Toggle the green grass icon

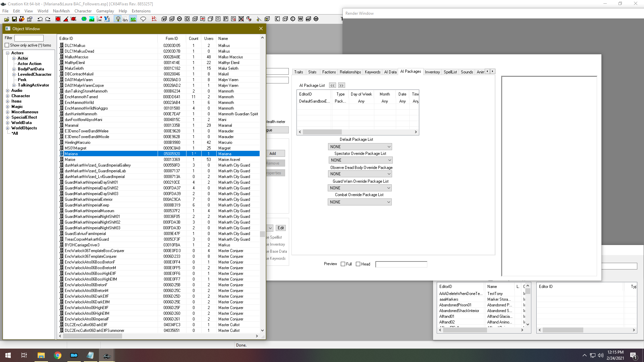point(133,19)
